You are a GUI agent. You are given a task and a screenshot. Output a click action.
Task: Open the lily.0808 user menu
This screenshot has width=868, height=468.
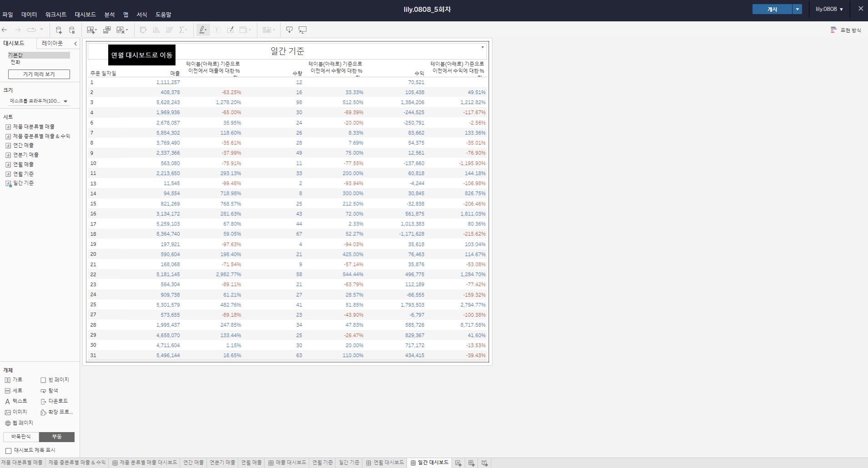tap(829, 9)
